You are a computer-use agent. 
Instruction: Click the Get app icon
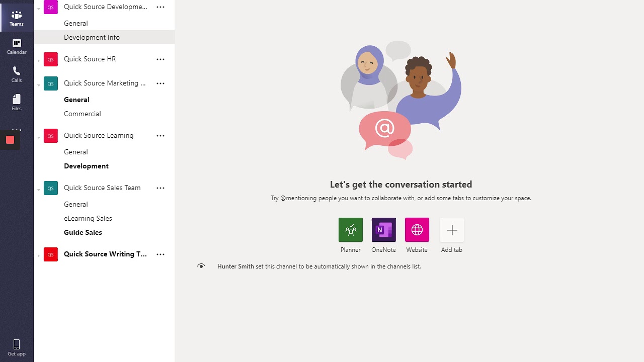(17, 347)
